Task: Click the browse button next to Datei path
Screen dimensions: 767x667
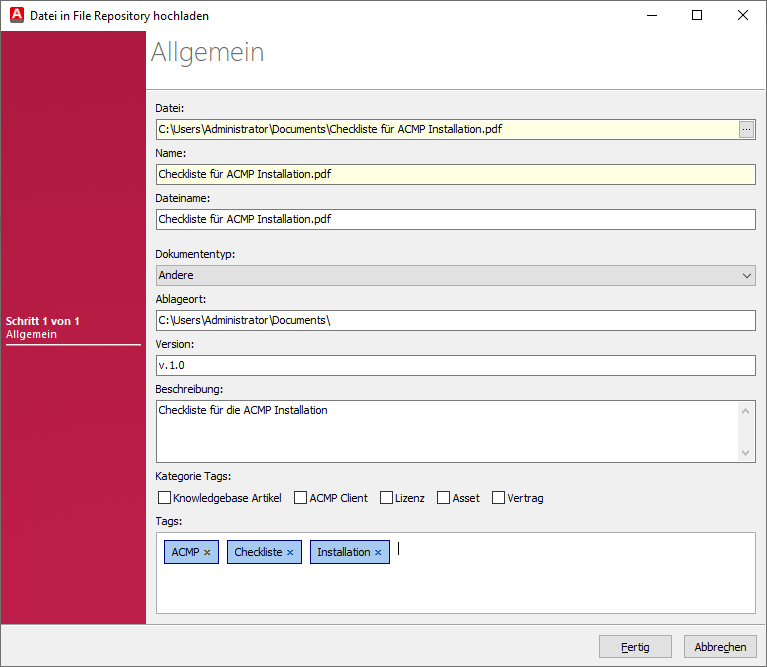Action: click(746, 129)
